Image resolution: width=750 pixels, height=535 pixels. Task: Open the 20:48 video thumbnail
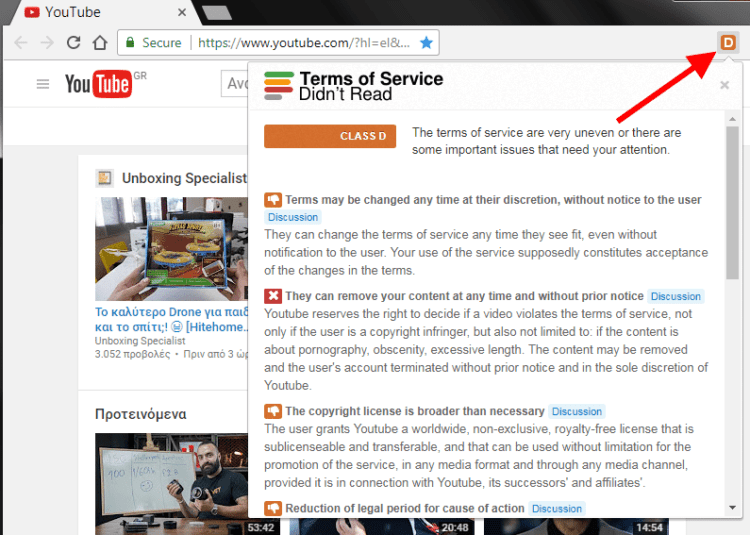click(x=382, y=526)
